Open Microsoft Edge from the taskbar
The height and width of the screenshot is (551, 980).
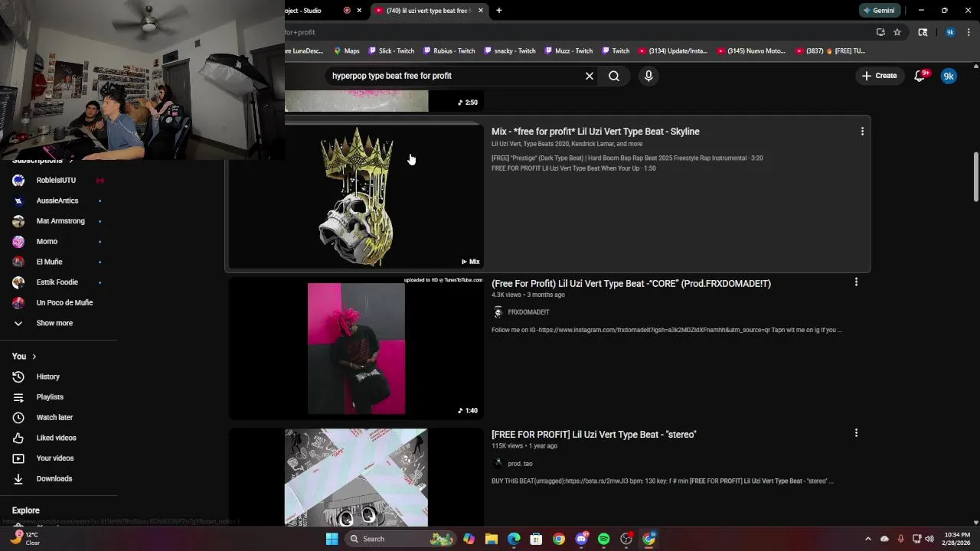pyautogui.click(x=514, y=539)
